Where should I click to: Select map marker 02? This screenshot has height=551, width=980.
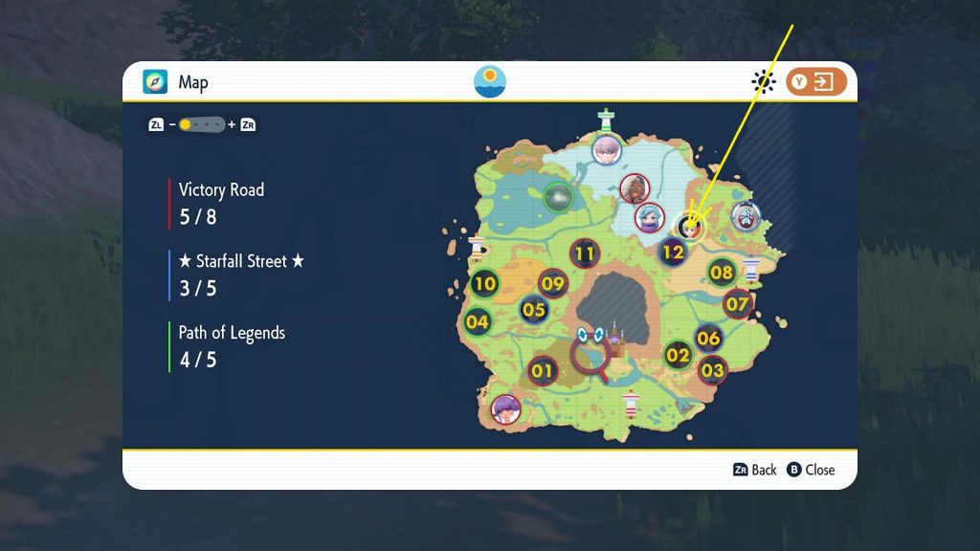(678, 356)
